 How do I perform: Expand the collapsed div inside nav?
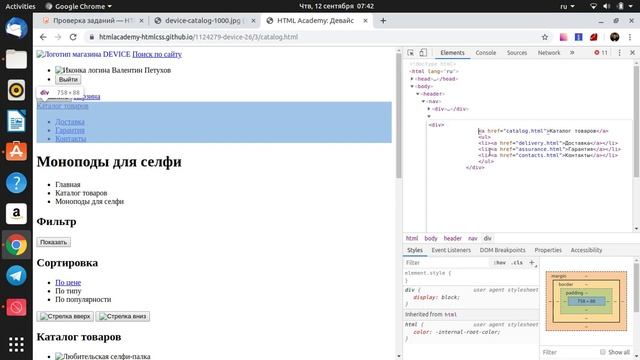(429, 109)
